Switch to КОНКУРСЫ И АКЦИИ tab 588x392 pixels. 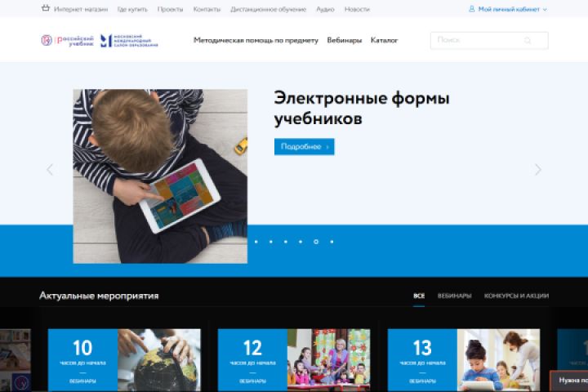pos(516,296)
